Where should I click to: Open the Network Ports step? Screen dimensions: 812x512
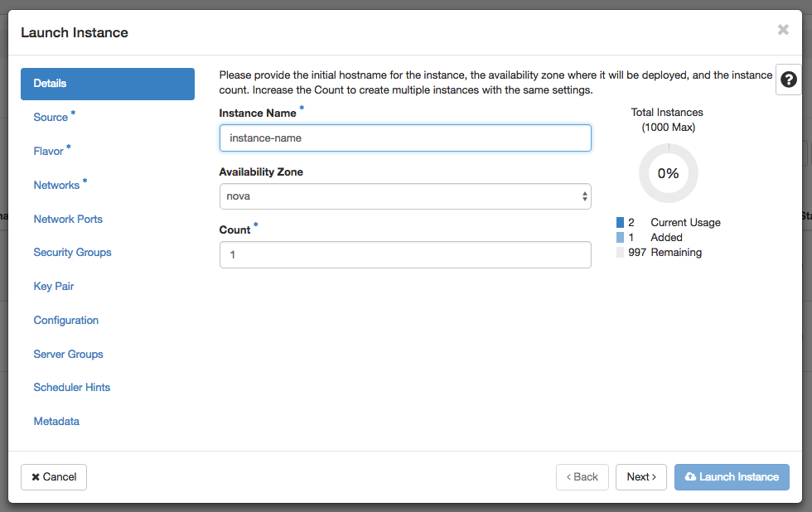point(68,219)
